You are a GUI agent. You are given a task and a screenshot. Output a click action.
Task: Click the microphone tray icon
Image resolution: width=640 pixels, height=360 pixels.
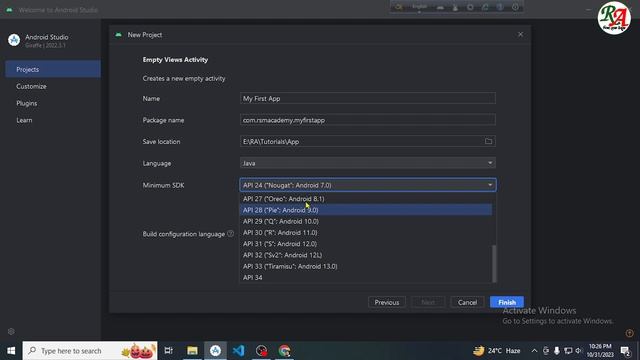pyautogui.click(x=557, y=351)
